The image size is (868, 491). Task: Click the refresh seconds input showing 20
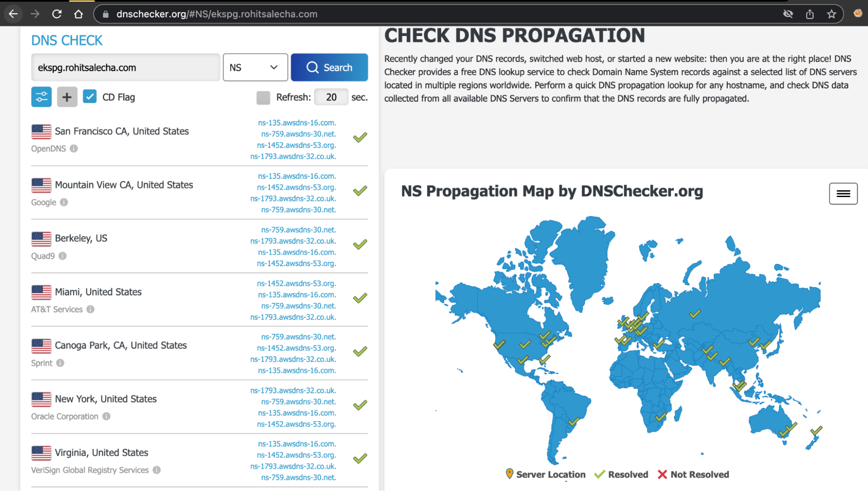click(331, 97)
